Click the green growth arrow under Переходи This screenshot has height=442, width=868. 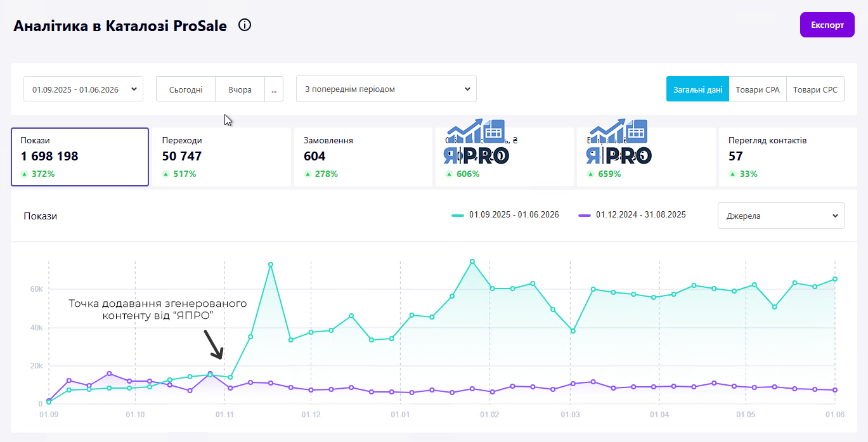pos(165,174)
